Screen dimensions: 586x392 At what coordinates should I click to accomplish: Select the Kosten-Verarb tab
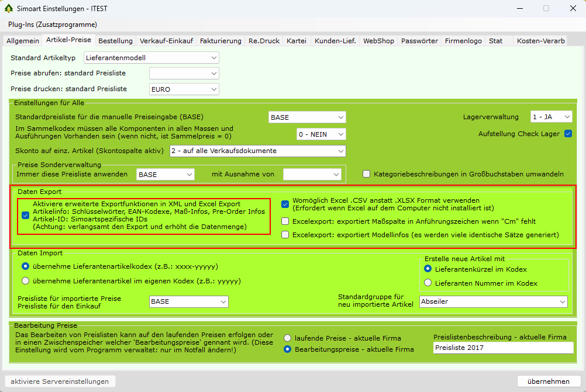pos(541,41)
